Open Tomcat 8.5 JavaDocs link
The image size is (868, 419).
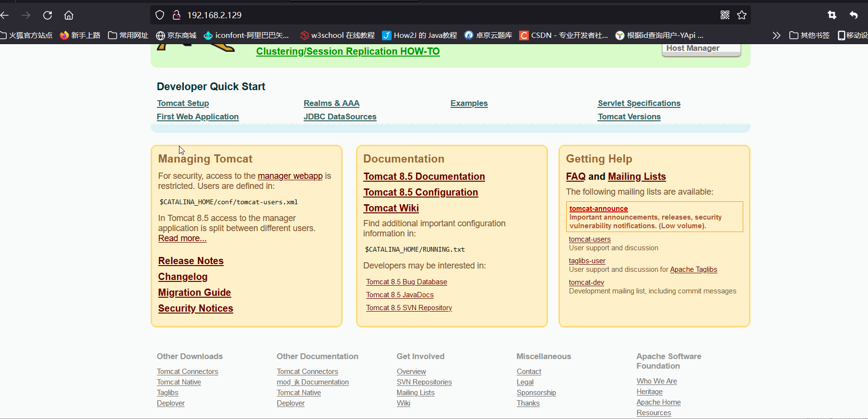tap(400, 295)
